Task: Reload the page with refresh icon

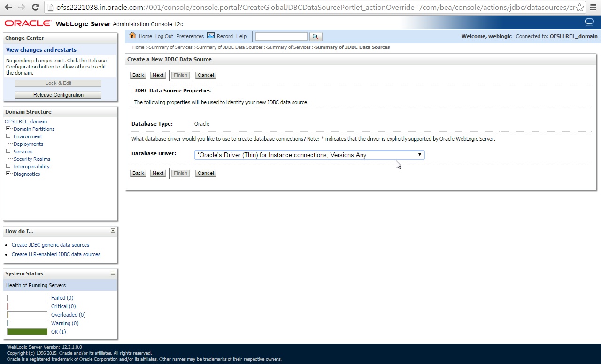Action: pyautogui.click(x=35, y=7)
